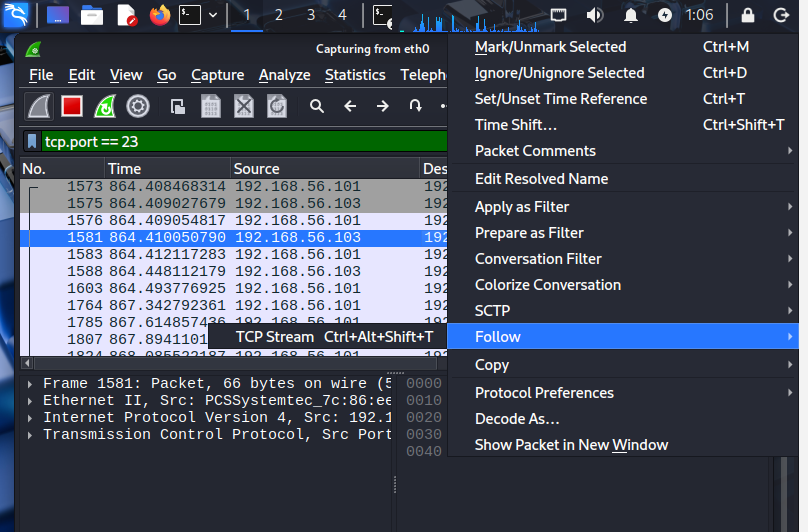The height and width of the screenshot is (532, 808).
Task: Launch Firefox from the top panel
Action: [x=160, y=15]
